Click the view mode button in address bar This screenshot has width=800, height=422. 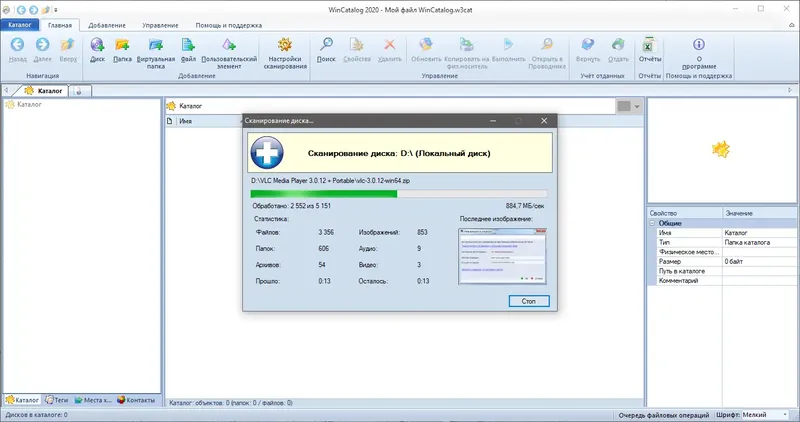click(x=624, y=106)
